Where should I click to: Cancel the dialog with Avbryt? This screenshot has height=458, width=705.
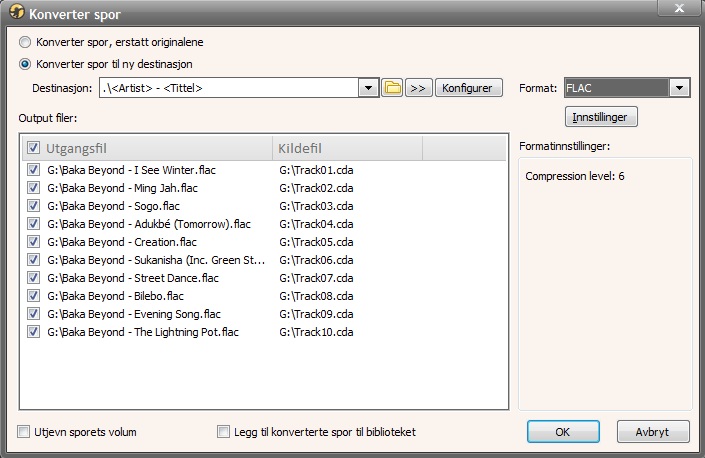653,431
